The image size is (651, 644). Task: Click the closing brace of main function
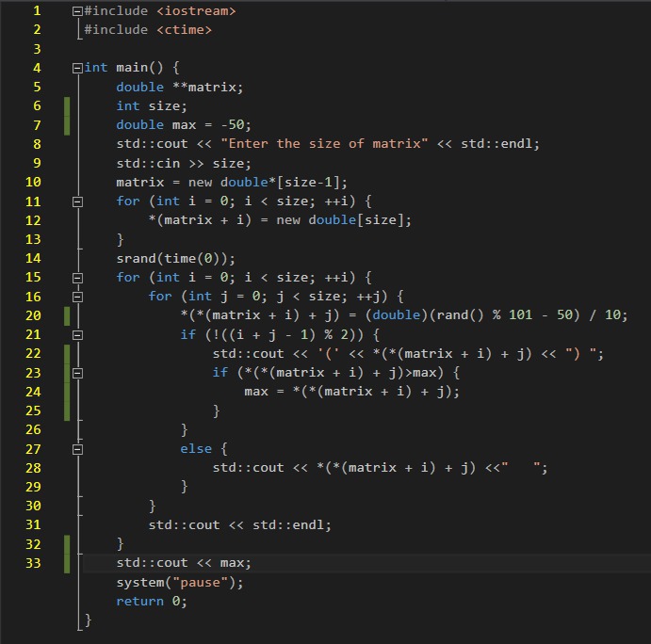point(88,620)
